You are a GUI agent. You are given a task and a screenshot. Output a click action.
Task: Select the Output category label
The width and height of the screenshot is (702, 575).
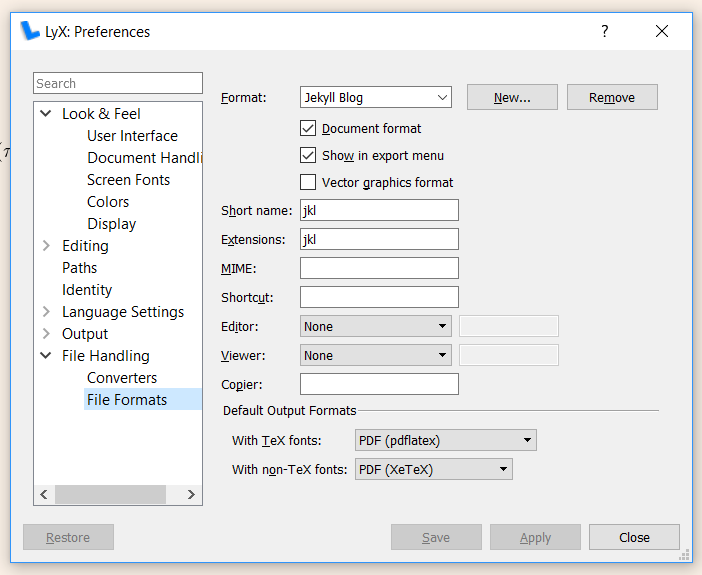pyautogui.click(x=85, y=334)
